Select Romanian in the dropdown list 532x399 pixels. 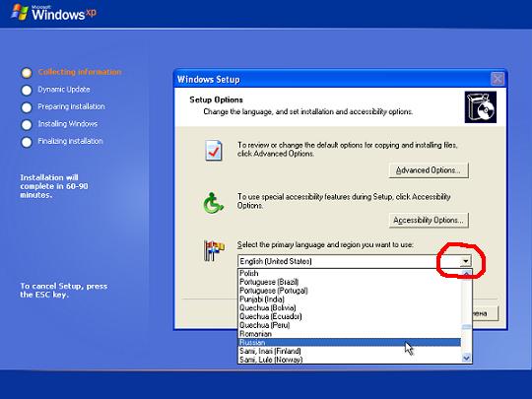350,334
